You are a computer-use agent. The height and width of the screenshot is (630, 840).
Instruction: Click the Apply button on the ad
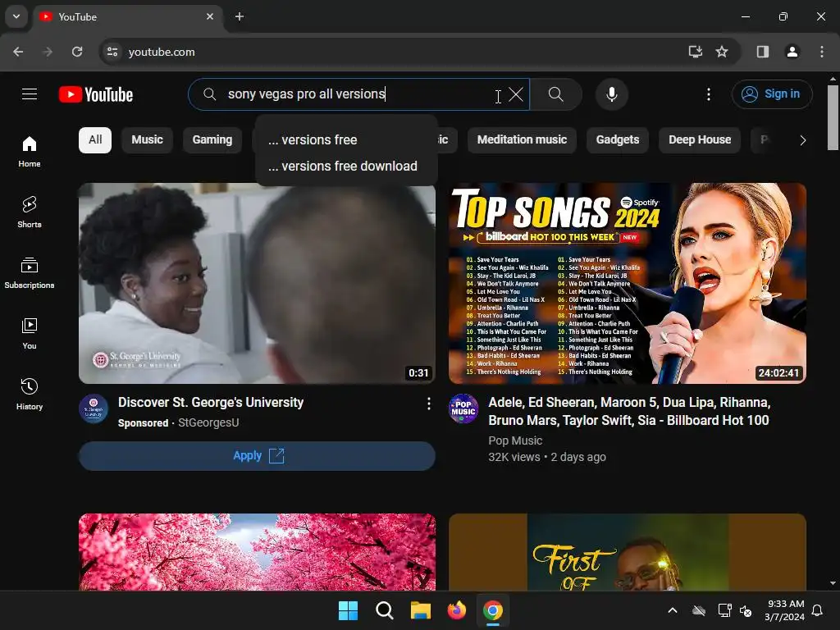[x=257, y=456]
